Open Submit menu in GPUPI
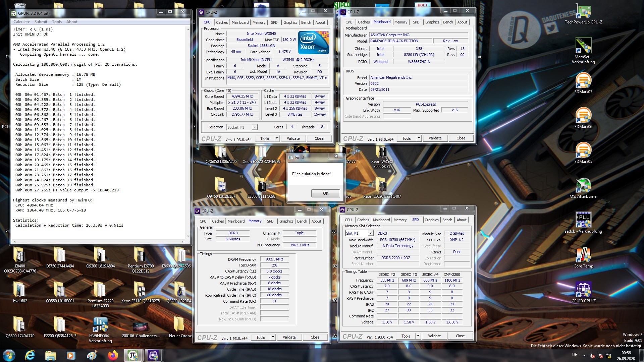Image resolution: width=644 pixels, height=362 pixels. (x=41, y=22)
